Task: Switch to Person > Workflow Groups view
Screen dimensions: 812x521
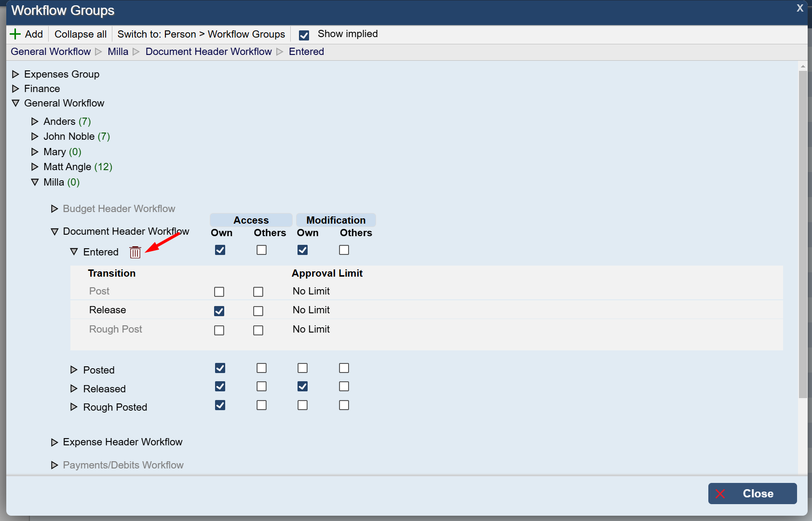Action: click(201, 34)
